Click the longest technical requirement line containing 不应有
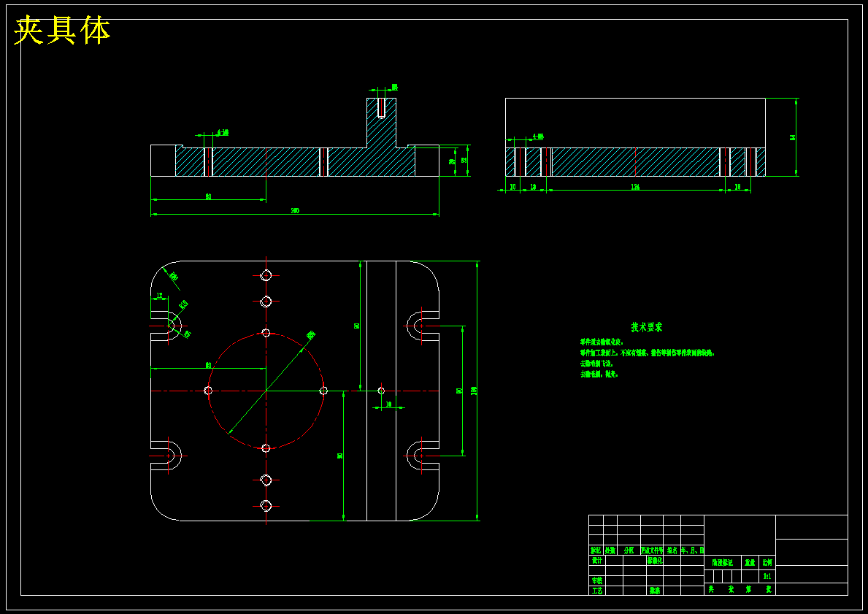 click(x=647, y=353)
